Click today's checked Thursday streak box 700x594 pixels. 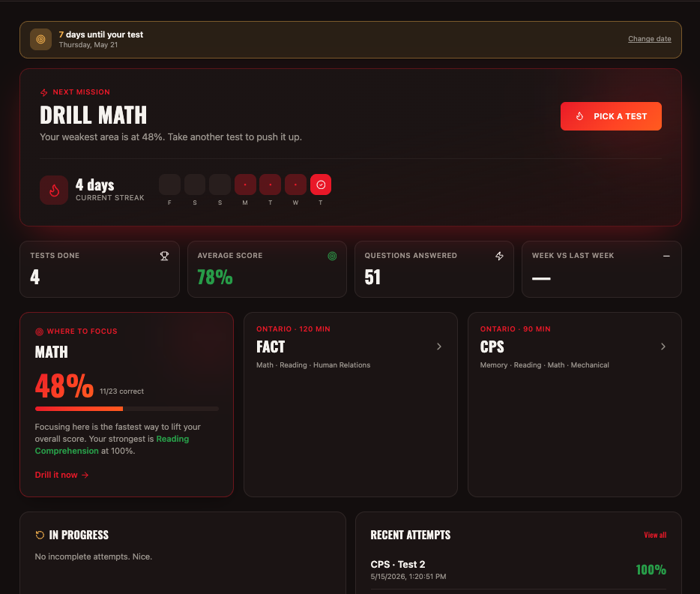click(321, 184)
